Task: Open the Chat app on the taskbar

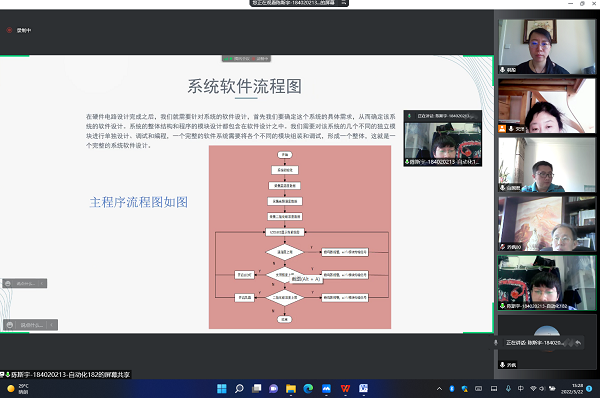Action: (274, 389)
